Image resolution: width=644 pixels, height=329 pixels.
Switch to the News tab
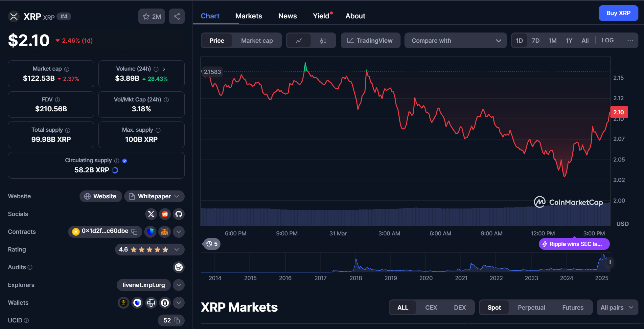[x=287, y=16]
